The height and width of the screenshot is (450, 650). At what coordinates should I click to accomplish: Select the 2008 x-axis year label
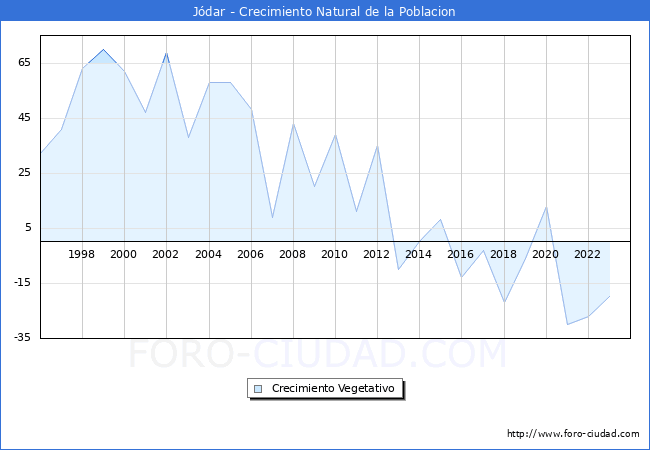click(x=292, y=254)
